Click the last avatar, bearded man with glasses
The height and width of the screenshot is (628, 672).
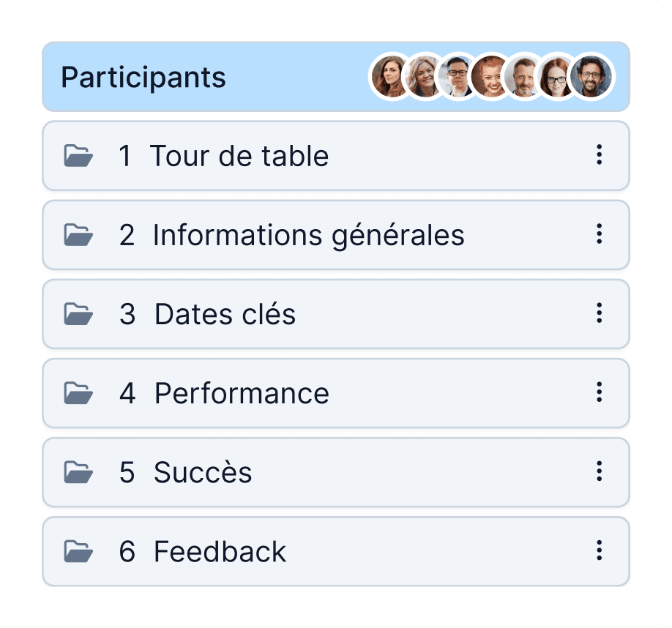point(591,77)
